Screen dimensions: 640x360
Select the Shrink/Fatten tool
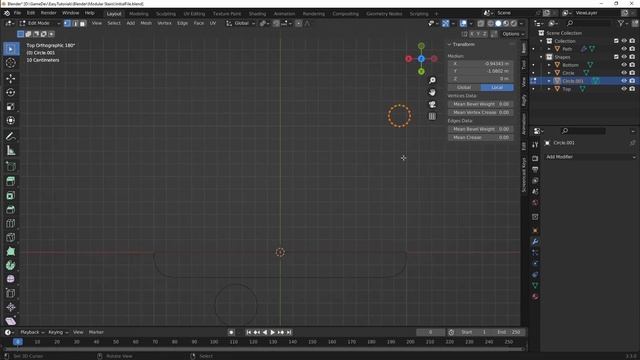click(11, 307)
